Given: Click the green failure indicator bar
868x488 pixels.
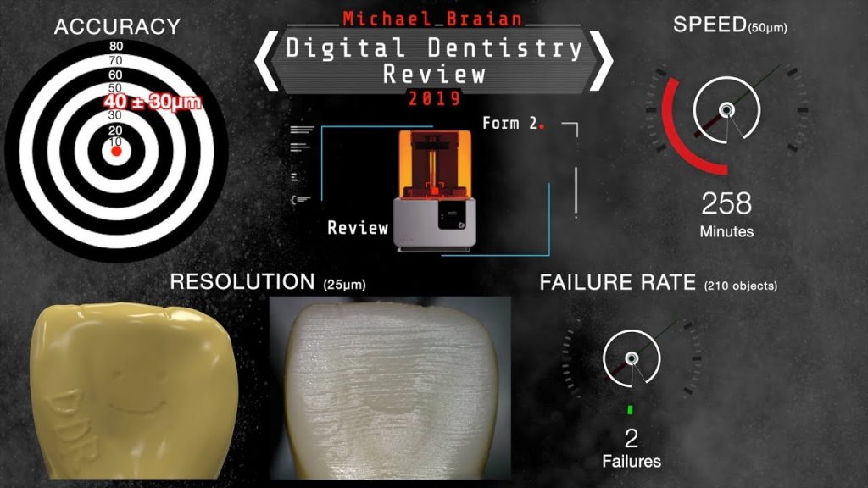Looking at the screenshot, I should pos(630,410).
